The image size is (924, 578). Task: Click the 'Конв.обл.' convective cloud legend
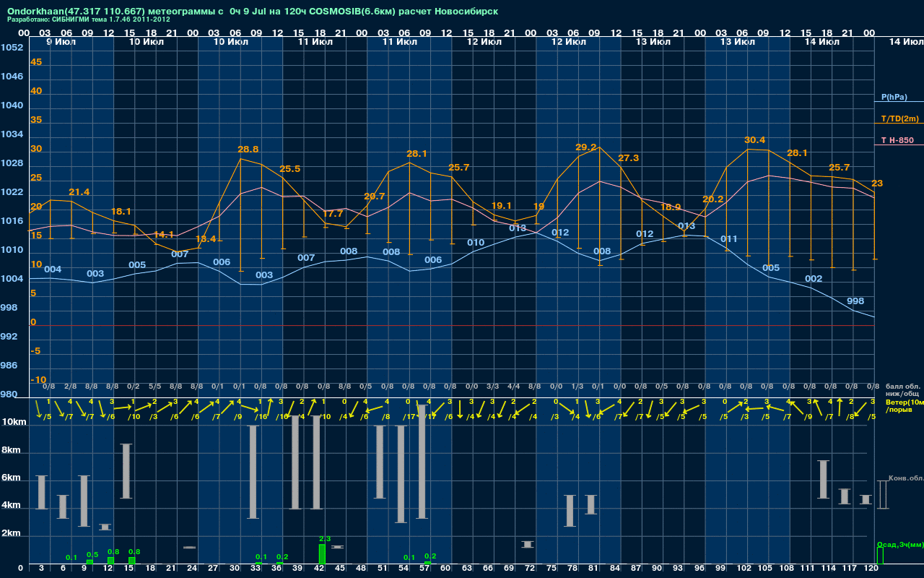coord(906,478)
